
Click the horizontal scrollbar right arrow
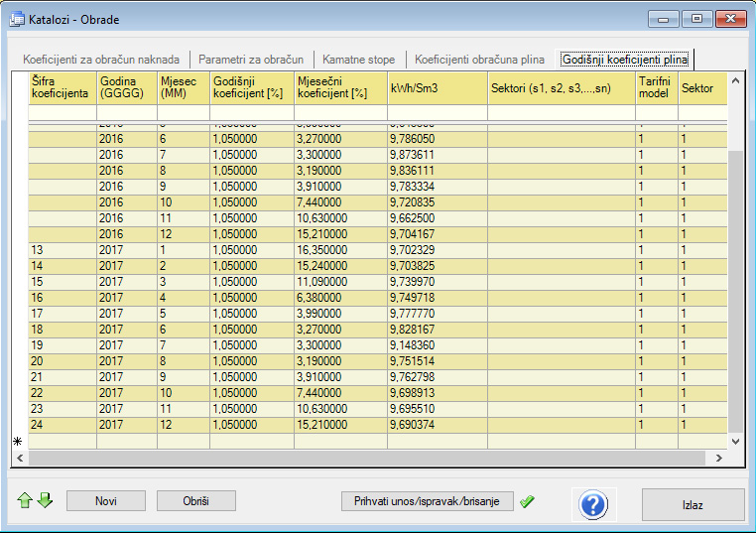pos(719,458)
